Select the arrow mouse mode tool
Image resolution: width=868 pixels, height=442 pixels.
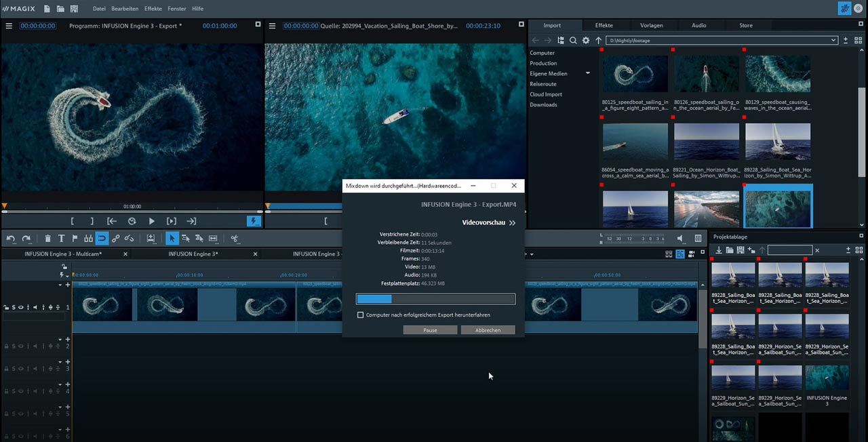[172, 239]
